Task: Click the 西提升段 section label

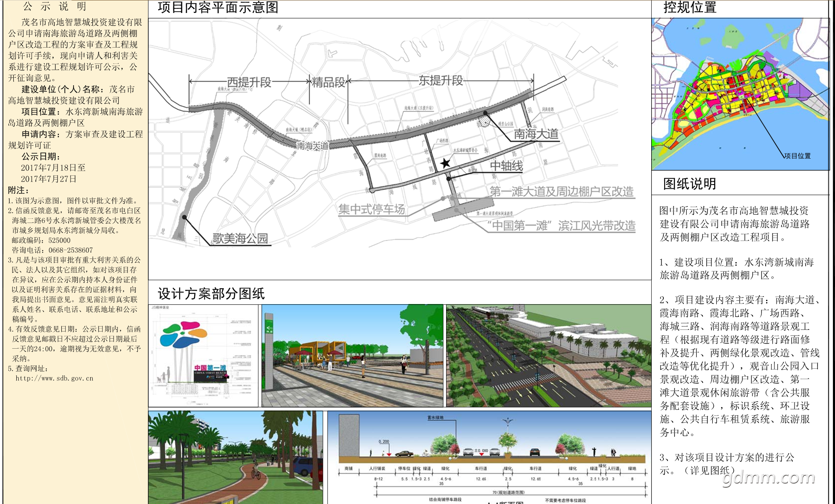Action: [249, 82]
